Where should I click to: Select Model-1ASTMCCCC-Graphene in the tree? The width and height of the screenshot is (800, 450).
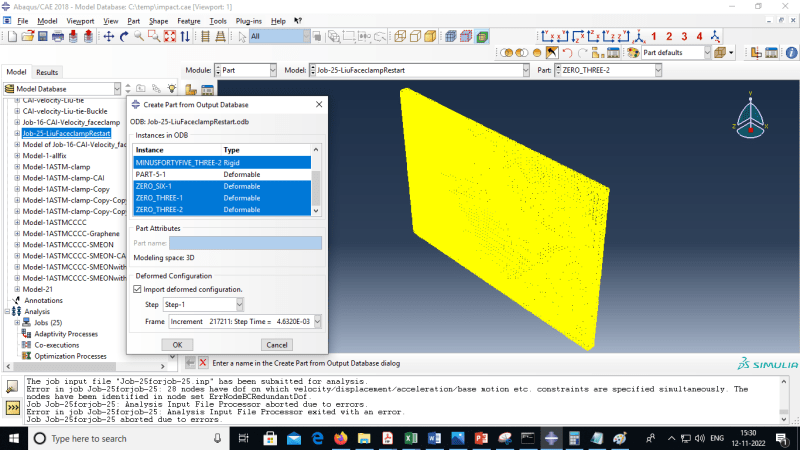[71, 234]
